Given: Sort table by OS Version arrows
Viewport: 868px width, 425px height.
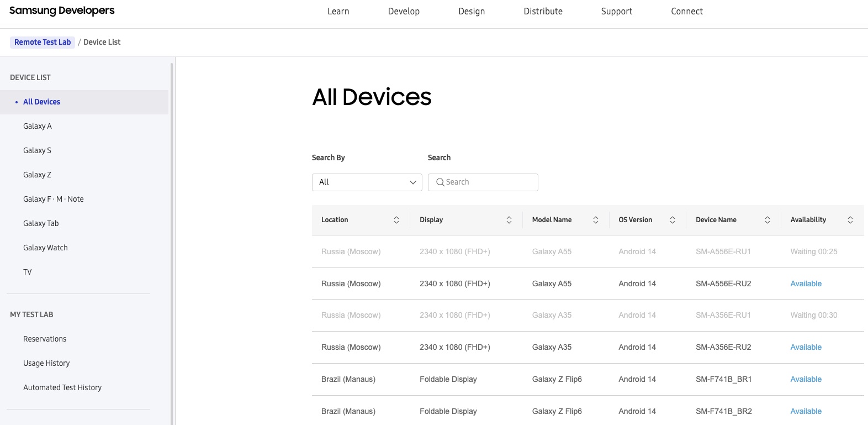Looking at the screenshot, I should click(673, 220).
